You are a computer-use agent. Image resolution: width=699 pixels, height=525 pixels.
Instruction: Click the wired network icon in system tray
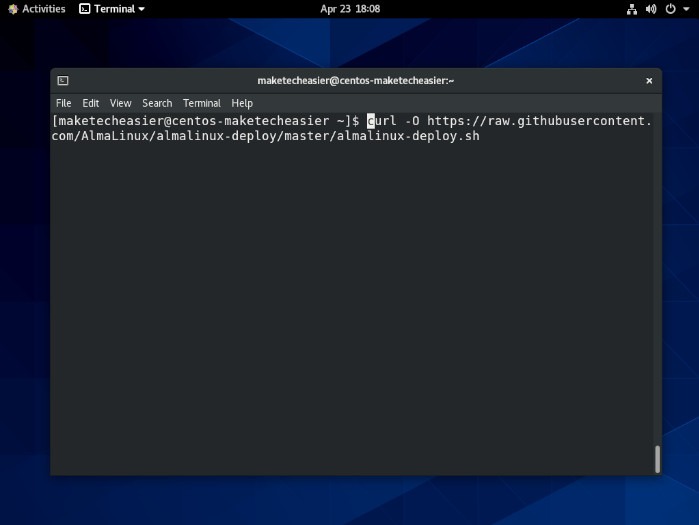coord(632,9)
